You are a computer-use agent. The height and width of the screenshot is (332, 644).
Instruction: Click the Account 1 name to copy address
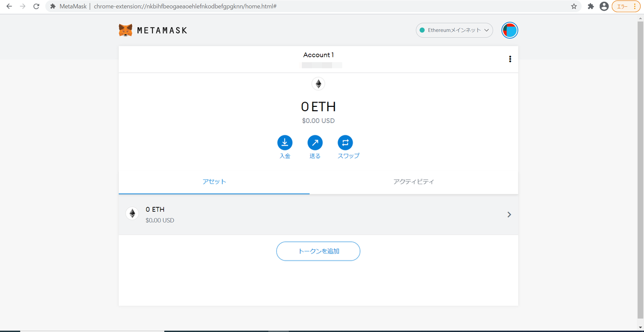point(318,55)
